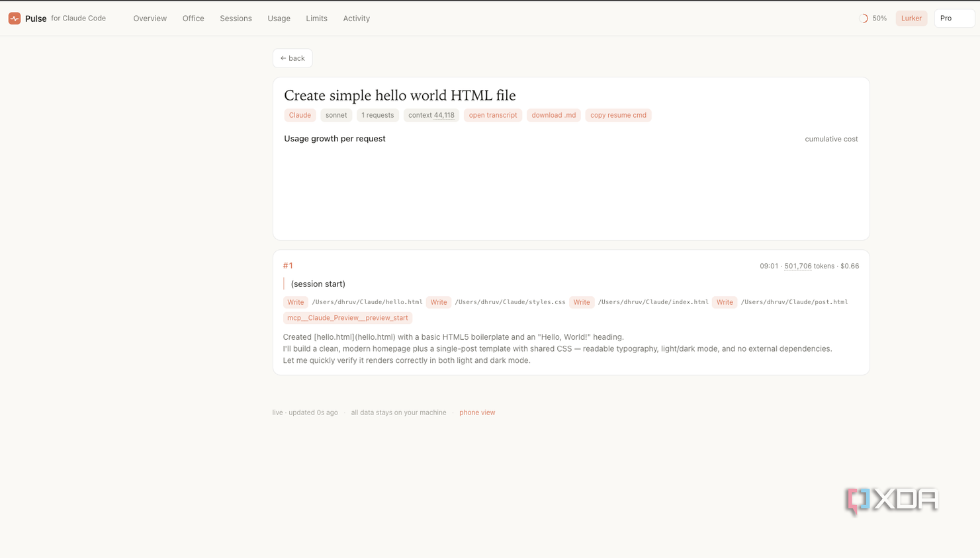Image resolution: width=980 pixels, height=558 pixels.
Task: Click the Pulse logo icon
Action: pos(15,19)
